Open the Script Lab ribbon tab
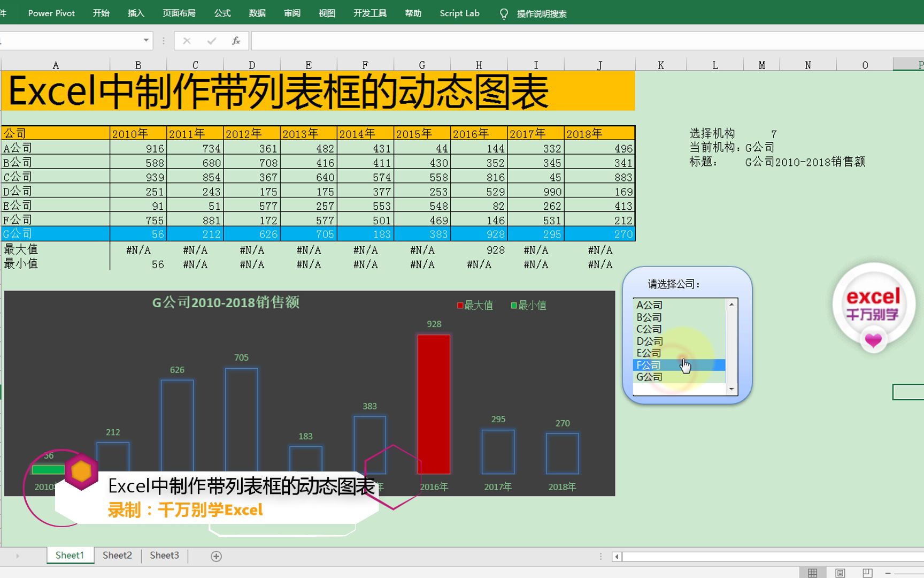This screenshot has height=578, width=924. click(x=459, y=13)
